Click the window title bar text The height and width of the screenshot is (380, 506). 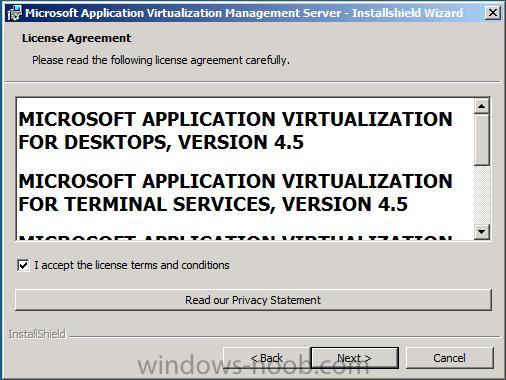(x=244, y=13)
